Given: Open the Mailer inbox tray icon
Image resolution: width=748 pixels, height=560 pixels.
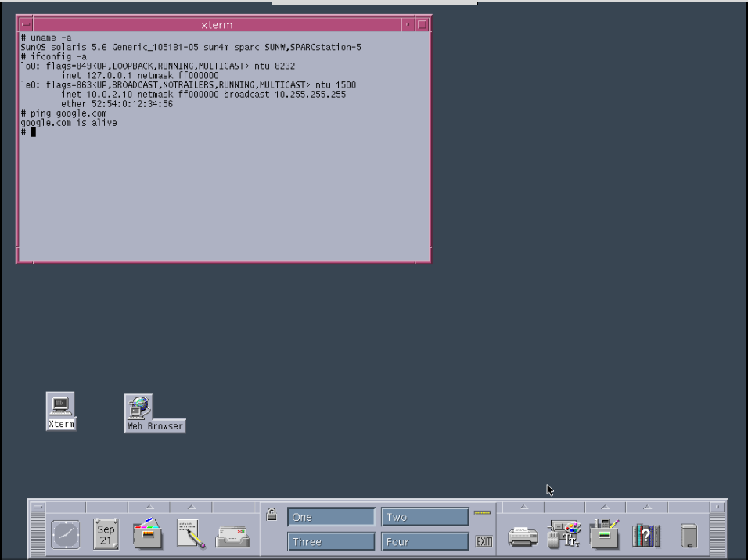Looking at the screenshot, I should [x=232, y=537].
